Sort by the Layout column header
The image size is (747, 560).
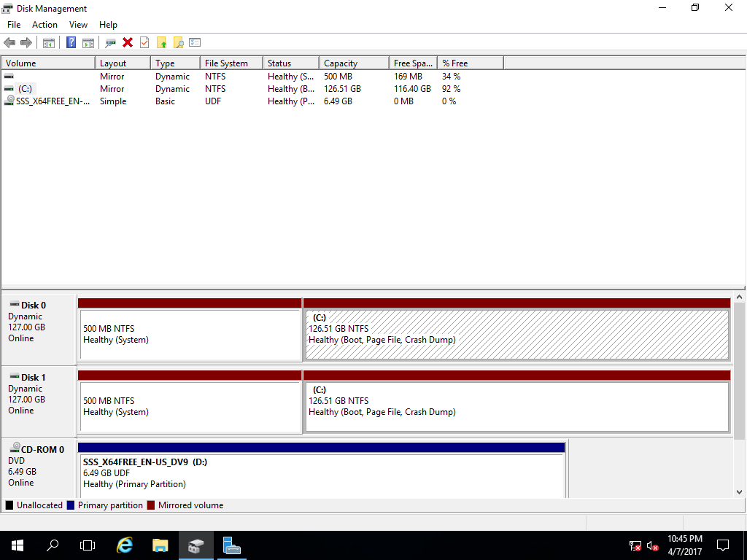point(123,63)
